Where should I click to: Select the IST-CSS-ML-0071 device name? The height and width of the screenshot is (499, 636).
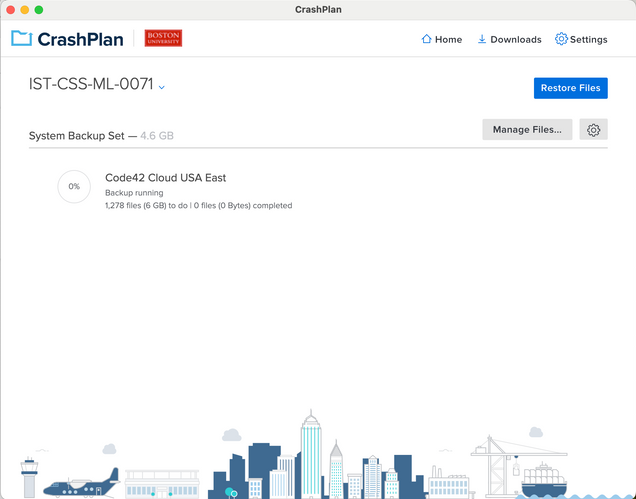point(91,84)
